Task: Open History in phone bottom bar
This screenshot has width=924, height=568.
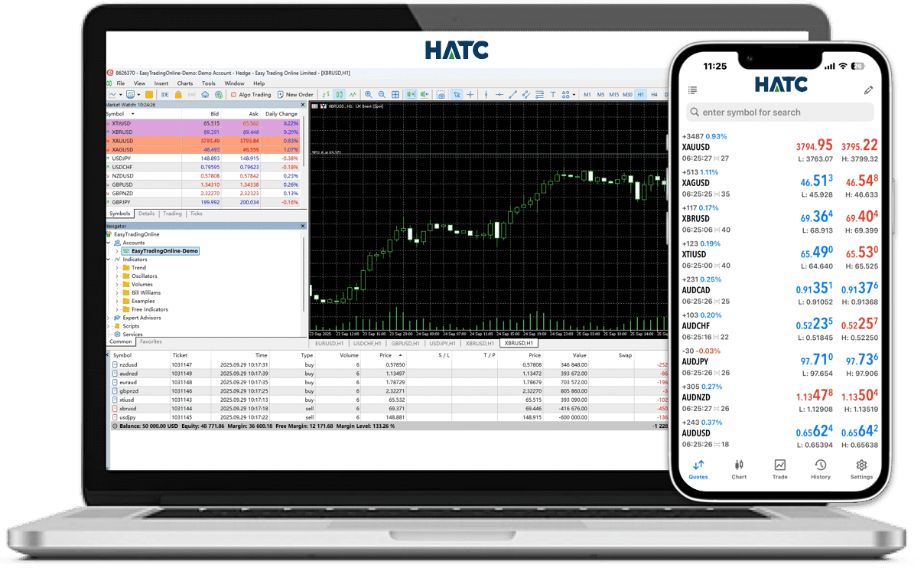Action: pyautogui.click(x=820, y=469)
